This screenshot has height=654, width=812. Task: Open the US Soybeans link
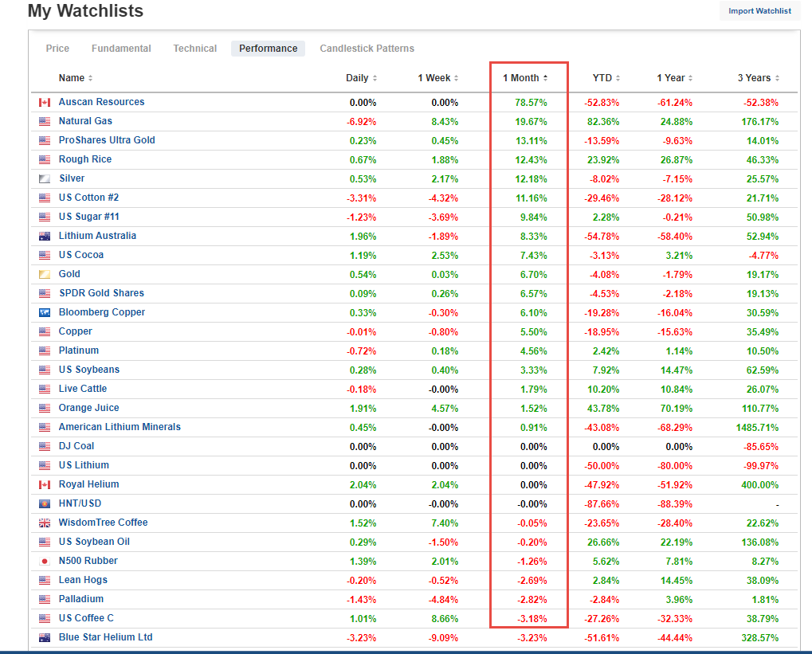[x=89, y=370]
